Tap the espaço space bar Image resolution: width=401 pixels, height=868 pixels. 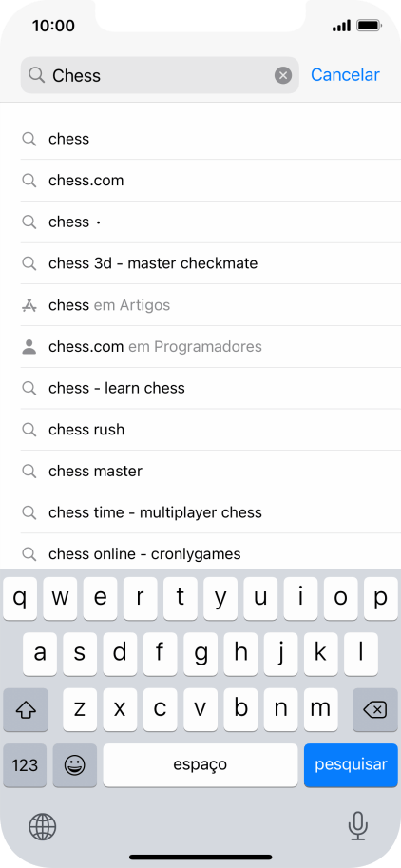200,765
